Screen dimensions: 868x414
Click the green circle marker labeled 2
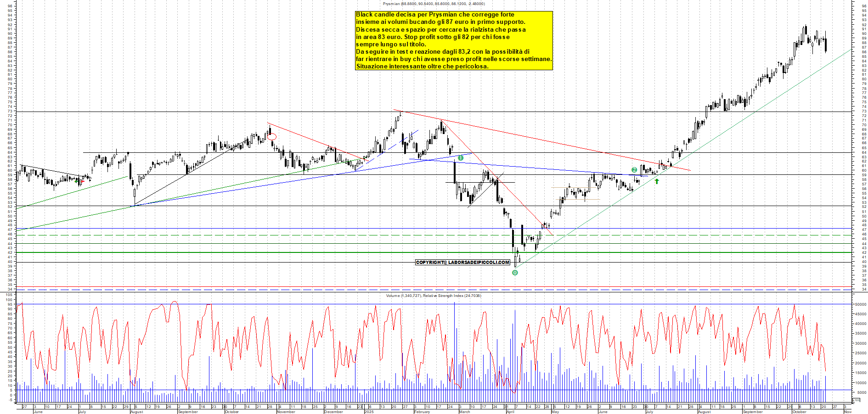click(x=634, y=170)
